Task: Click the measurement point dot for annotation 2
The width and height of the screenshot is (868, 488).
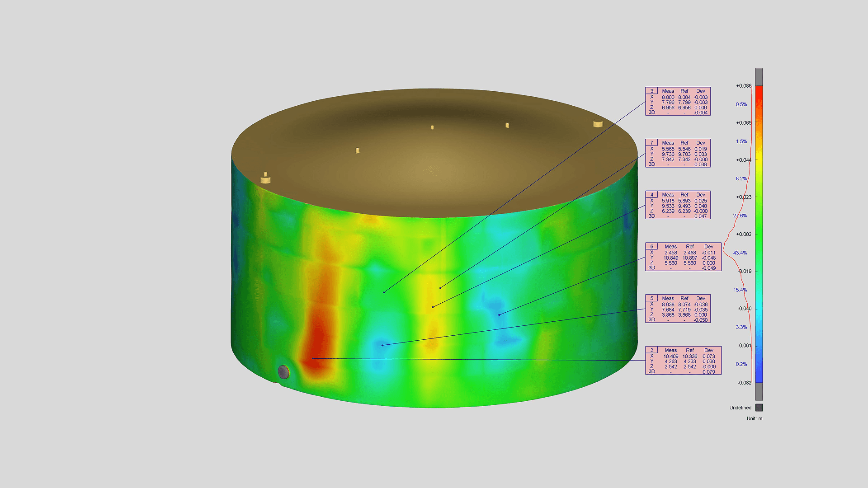Action: tap(312, 358)
